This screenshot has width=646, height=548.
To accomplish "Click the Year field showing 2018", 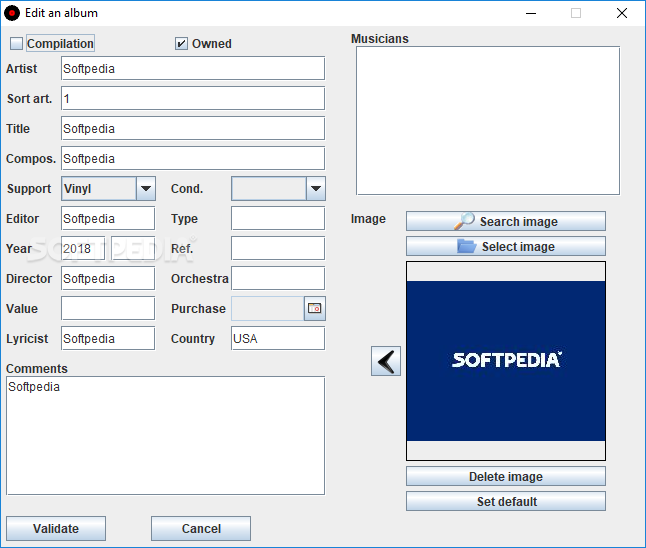I will 83,248.
